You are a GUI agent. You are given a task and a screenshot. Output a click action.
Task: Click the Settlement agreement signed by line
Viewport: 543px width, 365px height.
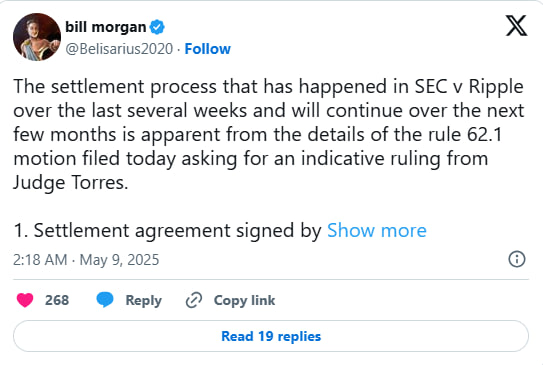coord(168,231)
